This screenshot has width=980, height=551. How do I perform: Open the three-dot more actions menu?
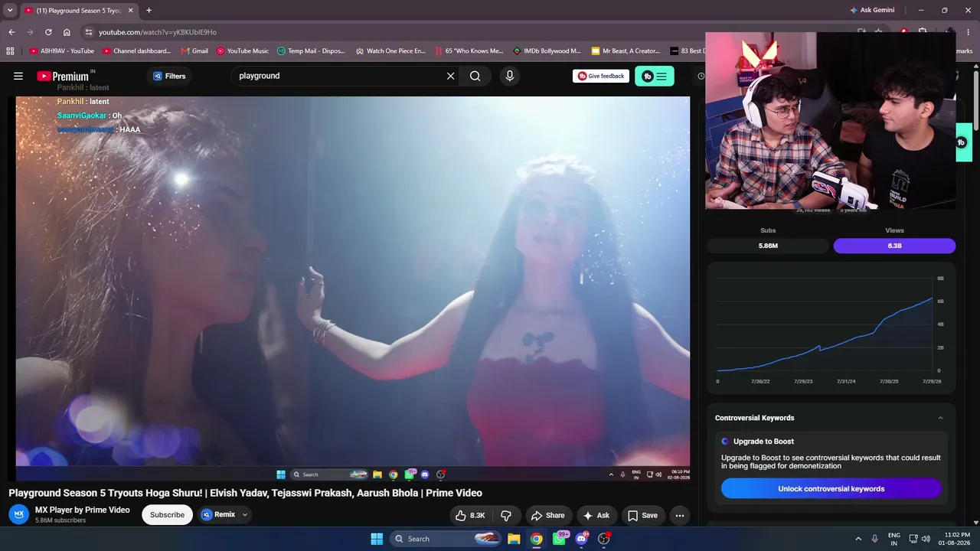(x=679, y=515)
